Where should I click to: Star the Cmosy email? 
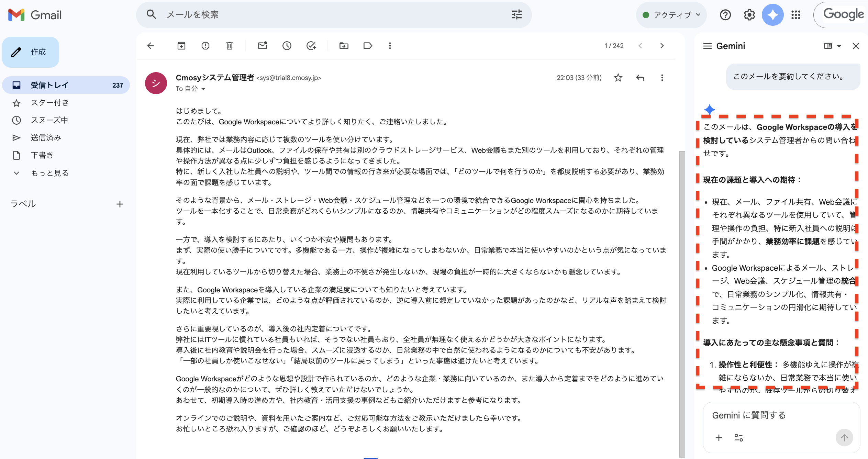(618, 78)
